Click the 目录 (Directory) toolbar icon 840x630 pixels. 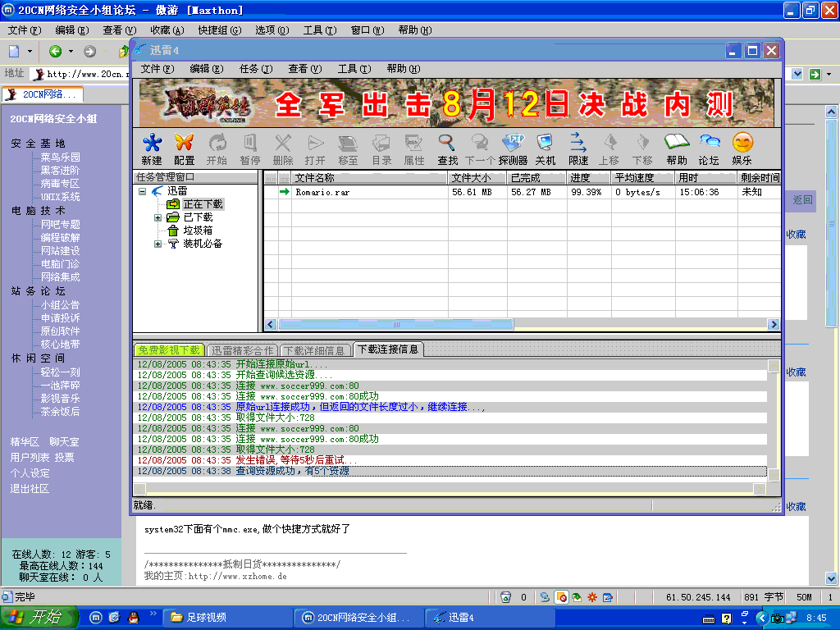click(381, 149)
